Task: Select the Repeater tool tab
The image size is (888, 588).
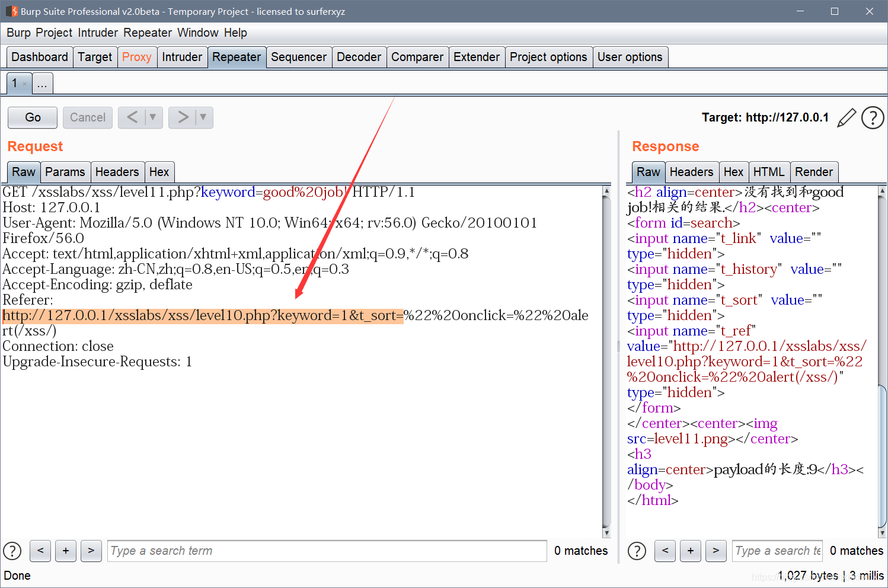Action: click(237, 57)
